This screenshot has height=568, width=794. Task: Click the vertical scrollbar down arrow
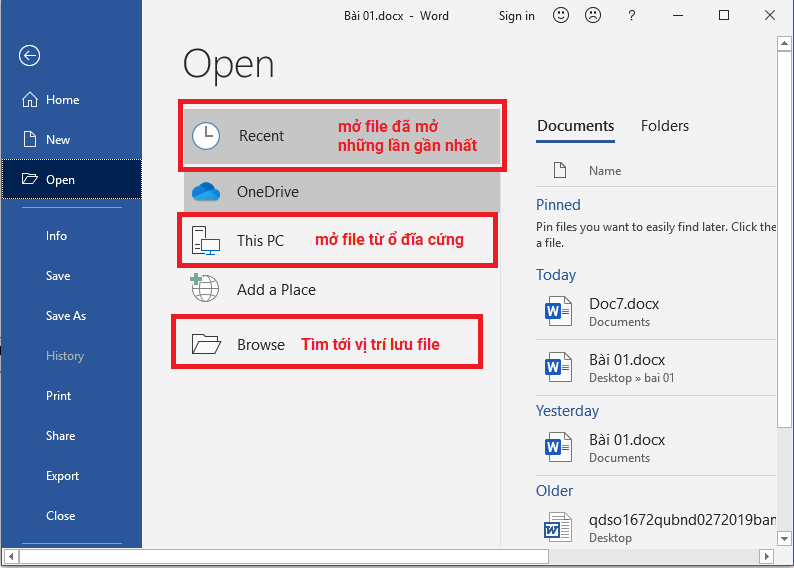tap(784, 539)
